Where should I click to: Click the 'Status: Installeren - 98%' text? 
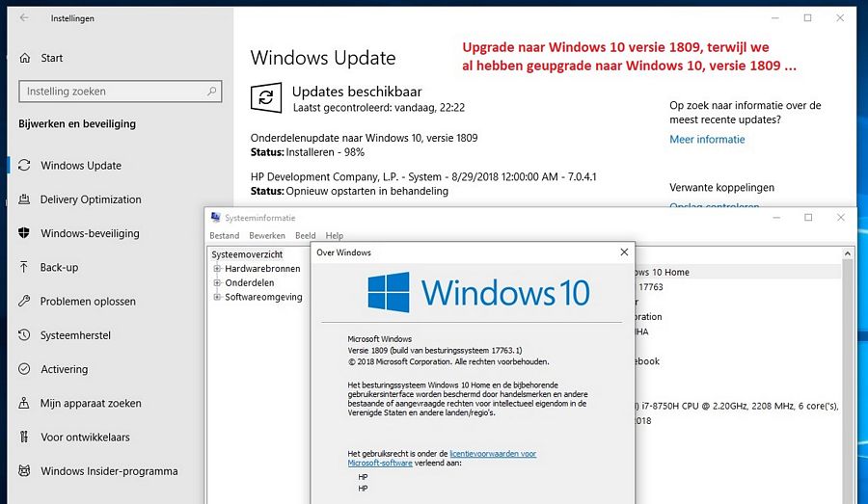coord(308,152)
